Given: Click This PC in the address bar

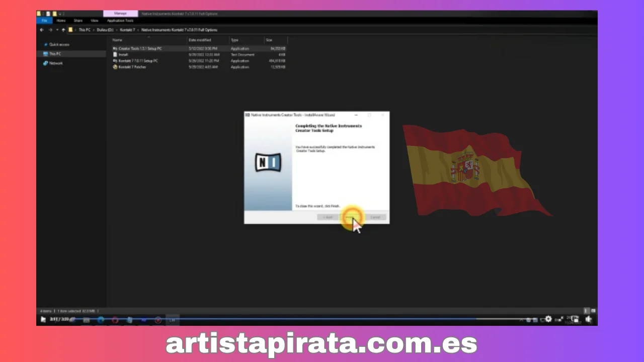Looking at the screenshot, I should pos(85,30).
